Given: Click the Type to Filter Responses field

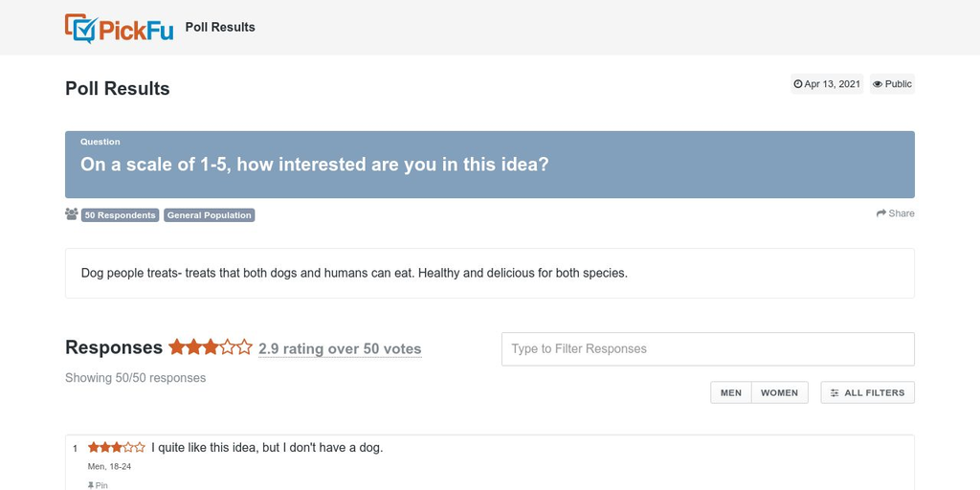Looking at the screenshot, I should (707, 349).
